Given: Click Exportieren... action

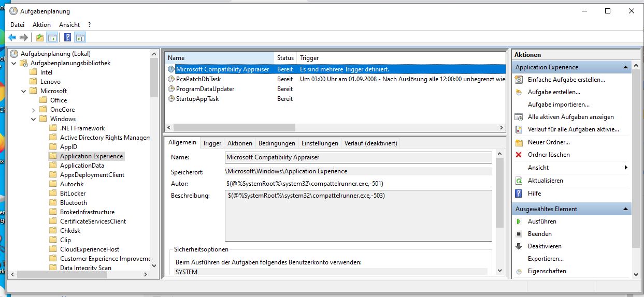Looking at the screenshot, I should click(x=546, y=259).
